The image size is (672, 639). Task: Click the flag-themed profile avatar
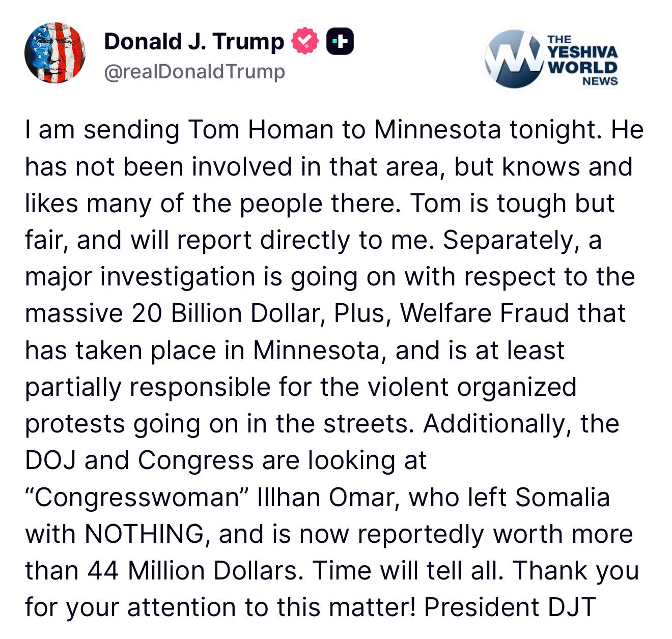pyautogui.click(x=54, y=53)
